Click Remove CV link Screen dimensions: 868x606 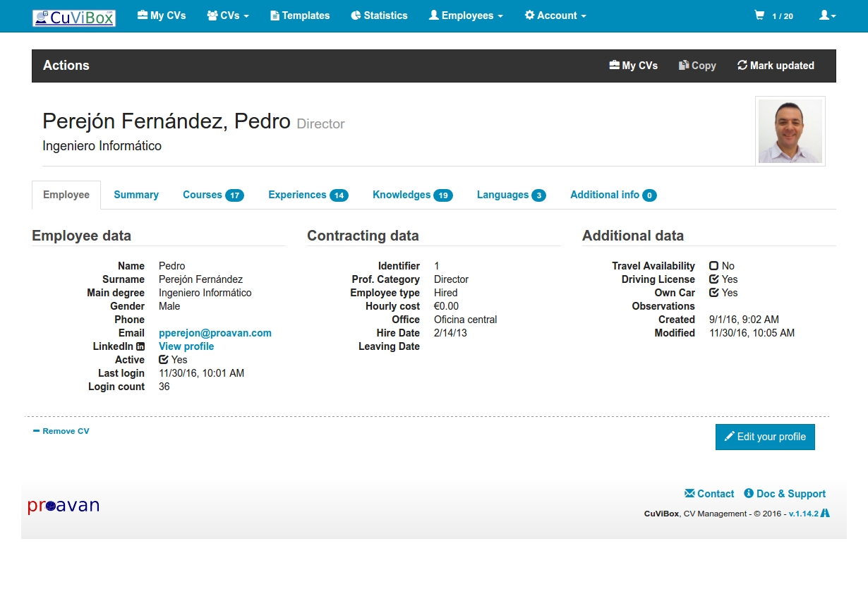(61, 431)
